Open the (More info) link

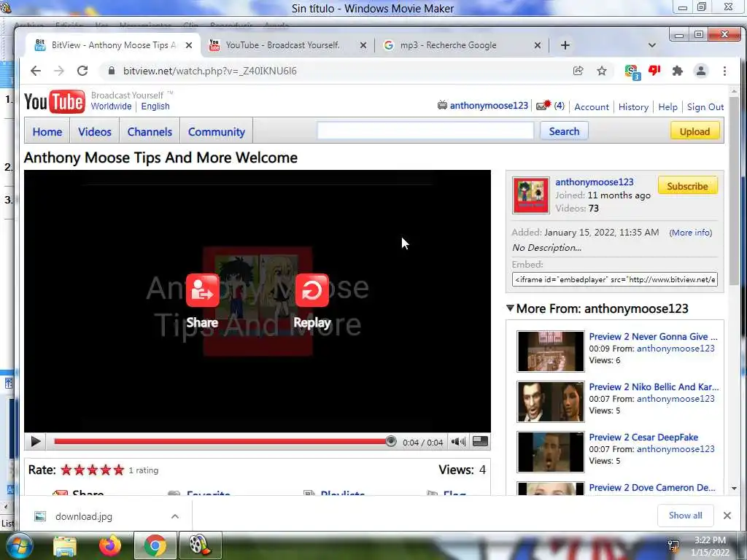pyautogui.click(x=690, y=233)
